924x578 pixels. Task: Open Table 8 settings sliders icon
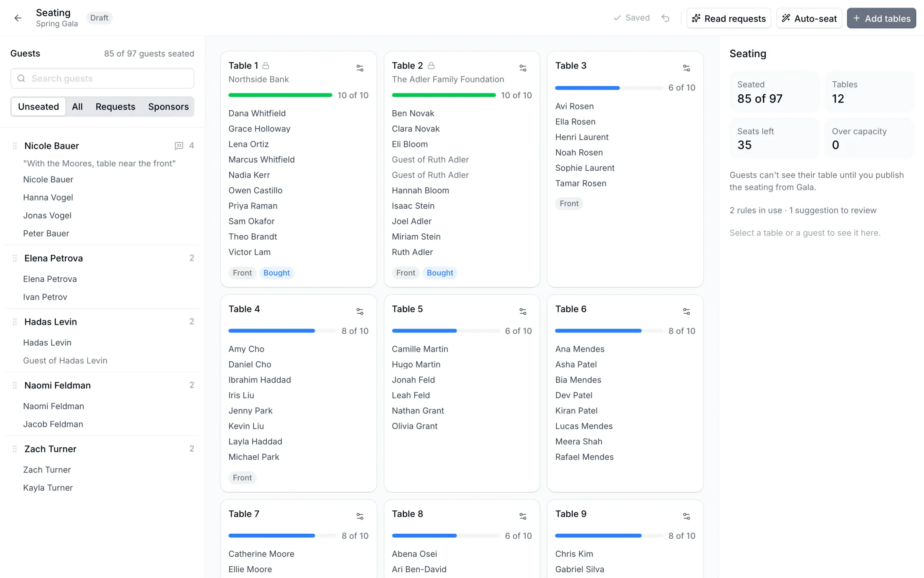pos(523,516)
